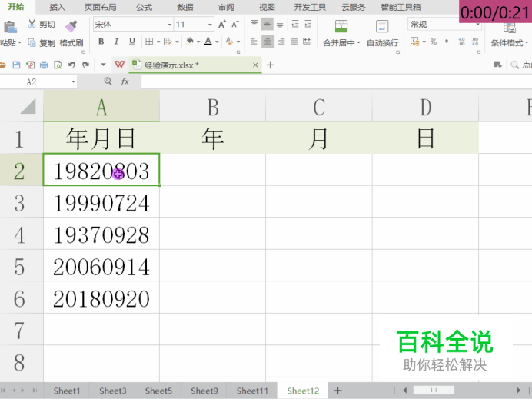Screen dimensions: 532x399
Task: Decrease font size with A- icon
Action: [x=235, y=24]
